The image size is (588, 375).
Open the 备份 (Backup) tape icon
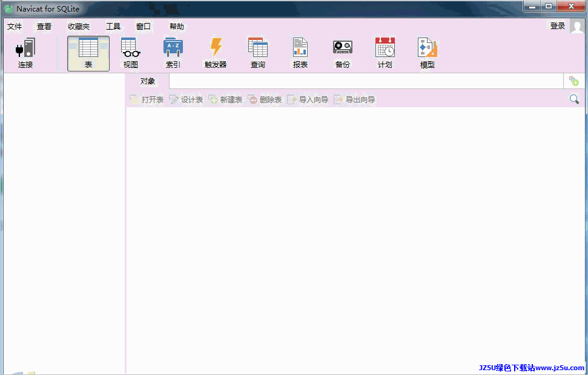pos(342,48)
